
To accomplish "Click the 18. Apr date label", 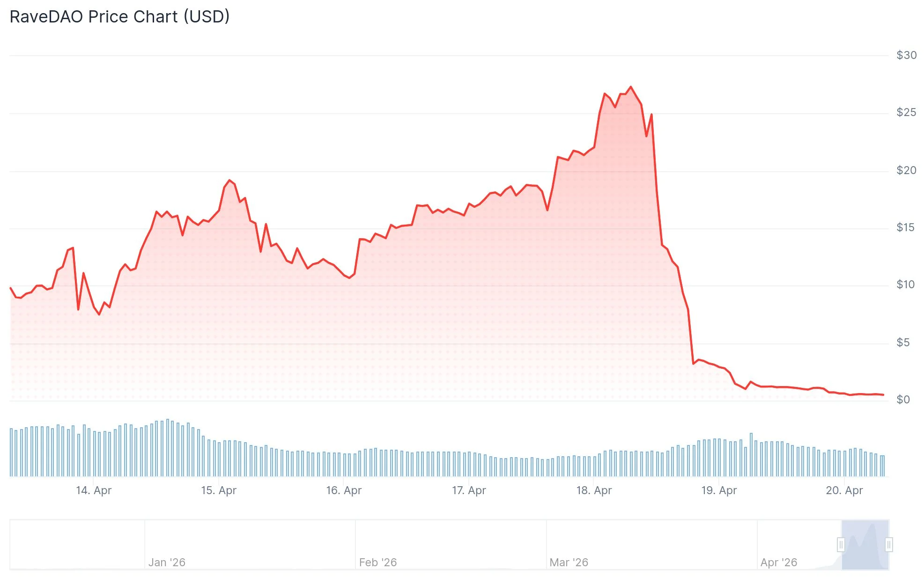I will [x=594, y=490].
